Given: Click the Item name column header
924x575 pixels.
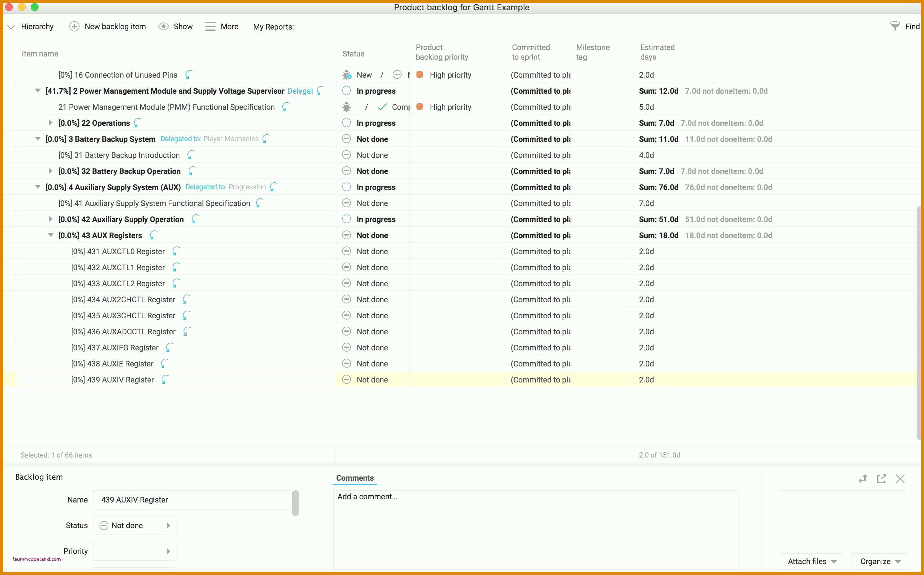Looking at the screenshot, I should pyautogui.click(x=40, y=54).
